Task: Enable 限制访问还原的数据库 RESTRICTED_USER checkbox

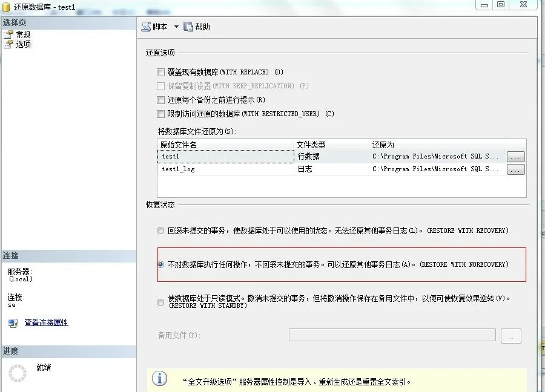Action: coord(160,114)
